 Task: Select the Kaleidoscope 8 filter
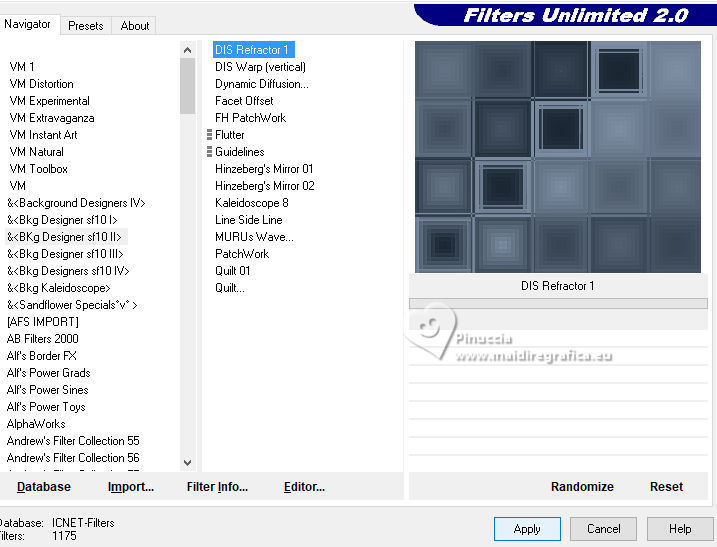click(x=251, y=203)
